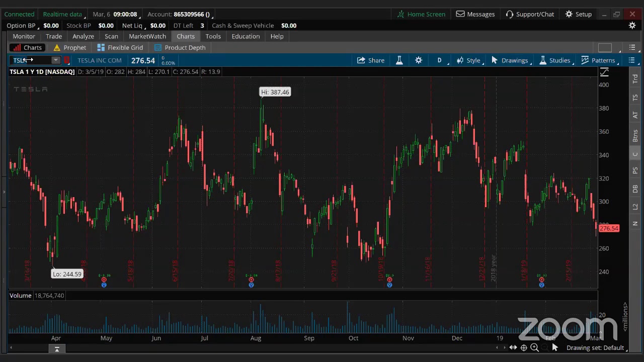644x362 pixels.
Task: Open the Style dropdown
Action: coord(469,60)
